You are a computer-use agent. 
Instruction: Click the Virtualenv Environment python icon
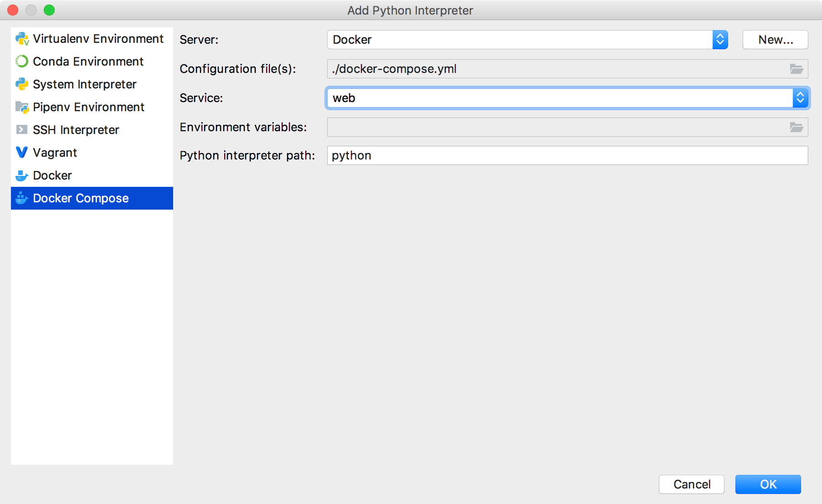coord(22,39)
